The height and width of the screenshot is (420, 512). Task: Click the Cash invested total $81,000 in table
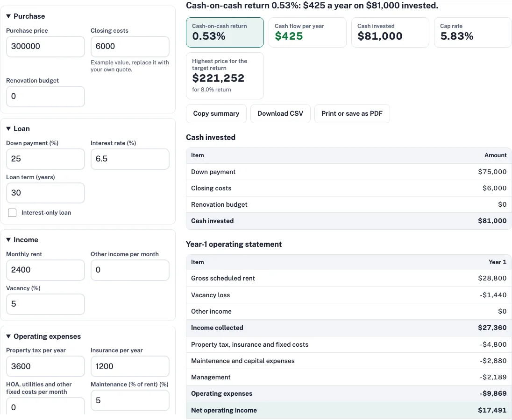click(x=492, y=221)
